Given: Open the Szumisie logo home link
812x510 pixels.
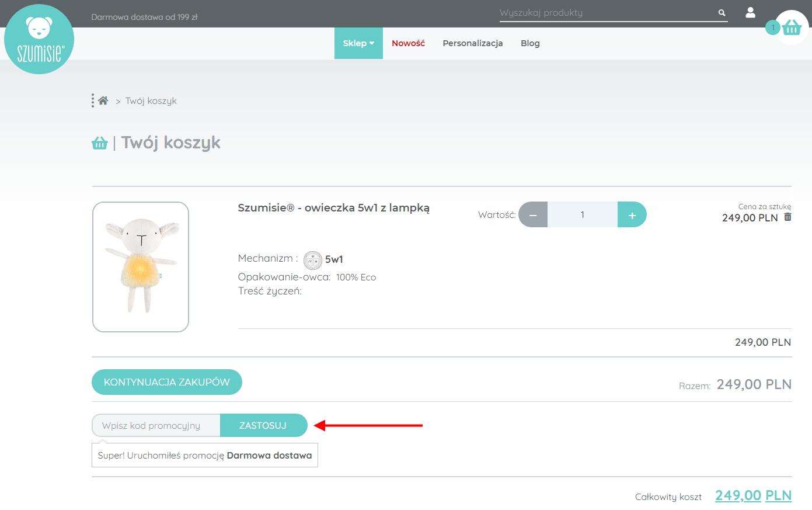Looking at the screenshot, I should [39, 39].
